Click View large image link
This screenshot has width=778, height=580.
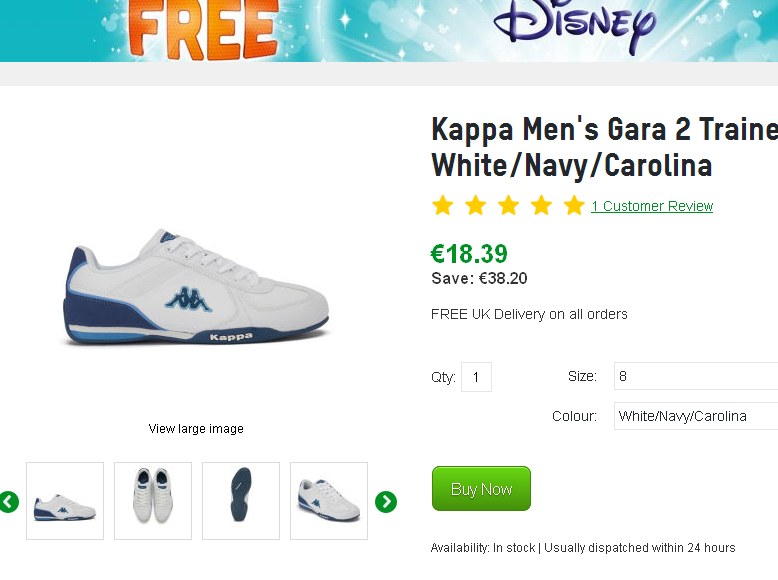click(196, 429)
